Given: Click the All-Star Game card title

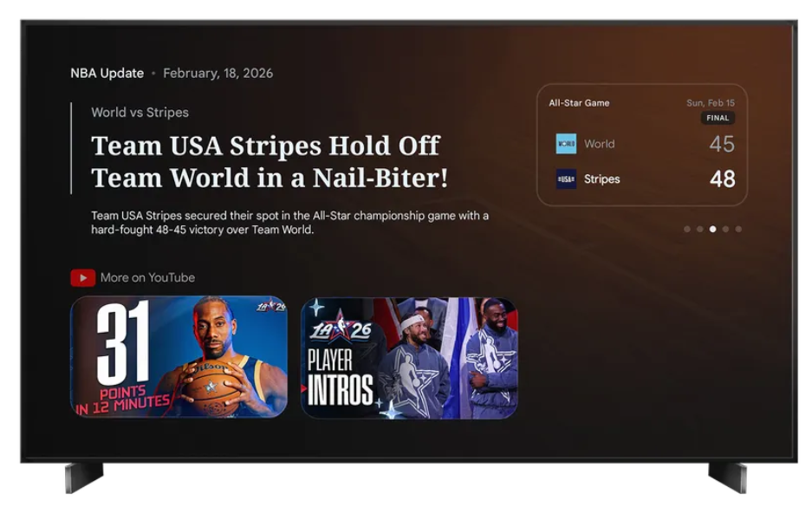Looking at the screenshot, I should point(579,103).
